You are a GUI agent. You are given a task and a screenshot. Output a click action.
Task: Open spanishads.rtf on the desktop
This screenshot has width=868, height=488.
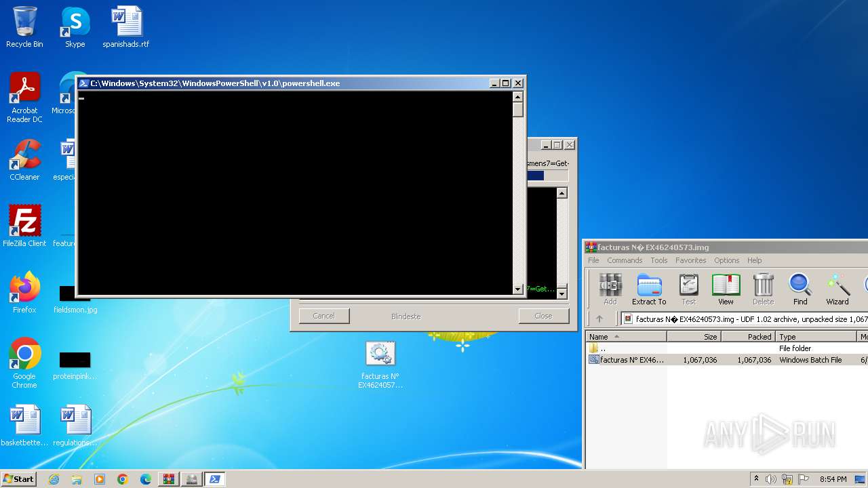(126, 27)
